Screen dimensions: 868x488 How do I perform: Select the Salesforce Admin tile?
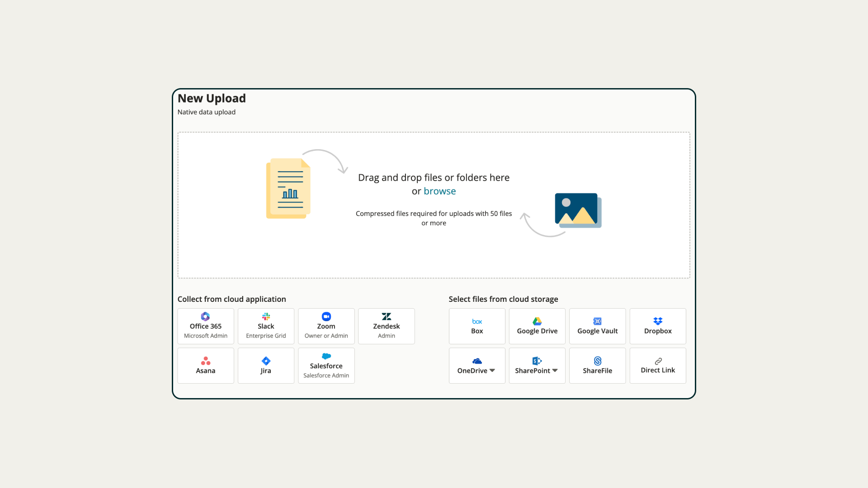[326, 366]
